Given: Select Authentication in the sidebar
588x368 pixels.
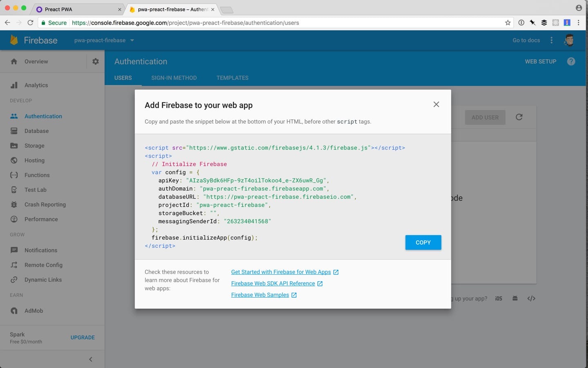Looking at the screenshot, I should [x=43, y=116].
